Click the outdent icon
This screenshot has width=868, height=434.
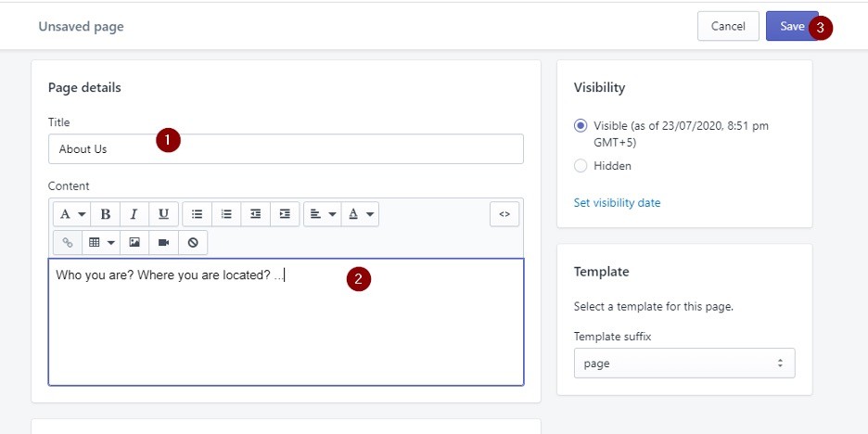pyautogui.click(x=255, y=214)
